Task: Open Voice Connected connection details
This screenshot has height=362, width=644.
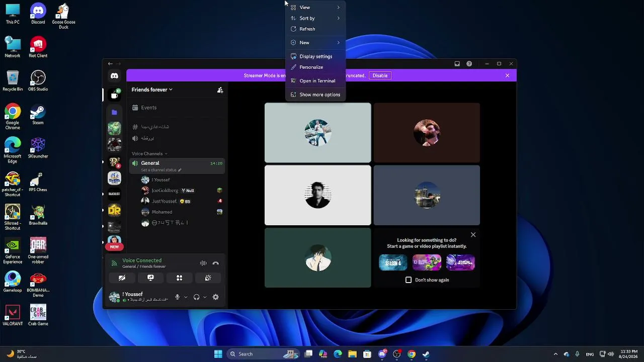Action: (142, 260)
